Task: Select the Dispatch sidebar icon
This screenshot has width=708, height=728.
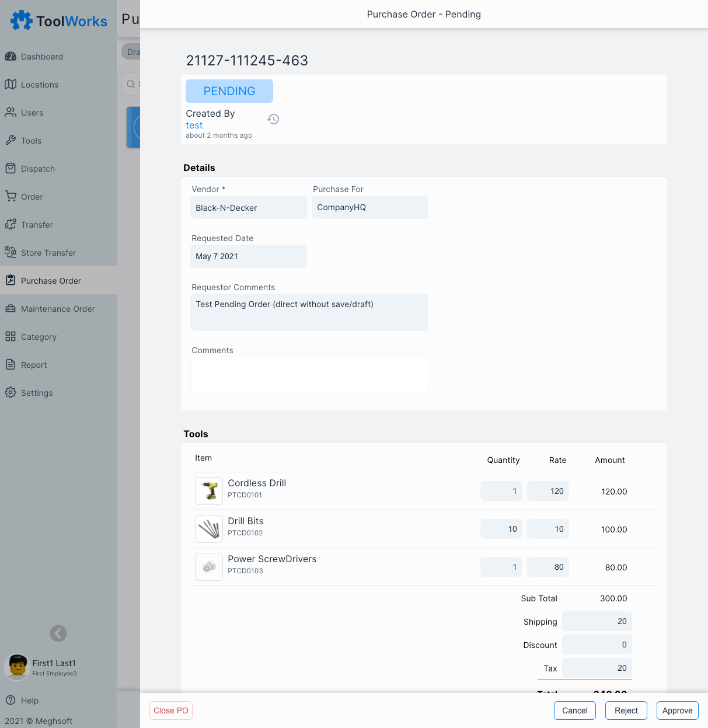Action: click(x=11, y=168)
